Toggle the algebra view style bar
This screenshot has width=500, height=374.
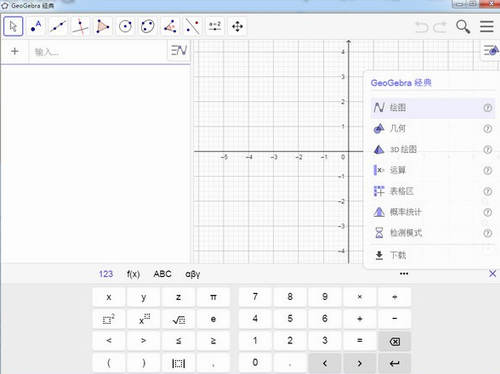[x=179, y=51]
